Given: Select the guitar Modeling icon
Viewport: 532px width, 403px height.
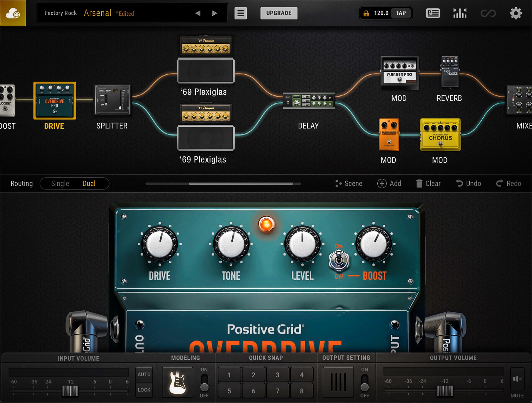Looking at the screenshot, I should (177, 382).
